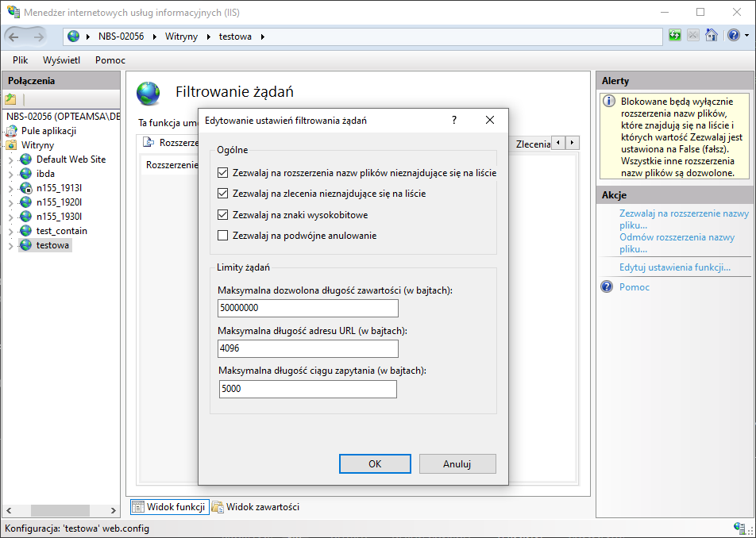This screenshot has height=538, width=756.
Task: Click the OK button in dialog
Action: (x=375, y=463)
